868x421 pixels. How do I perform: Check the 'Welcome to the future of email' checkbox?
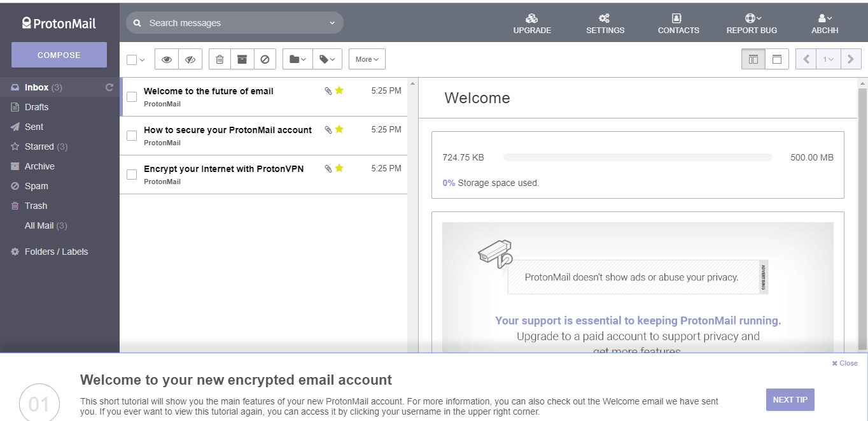point(132,97)
